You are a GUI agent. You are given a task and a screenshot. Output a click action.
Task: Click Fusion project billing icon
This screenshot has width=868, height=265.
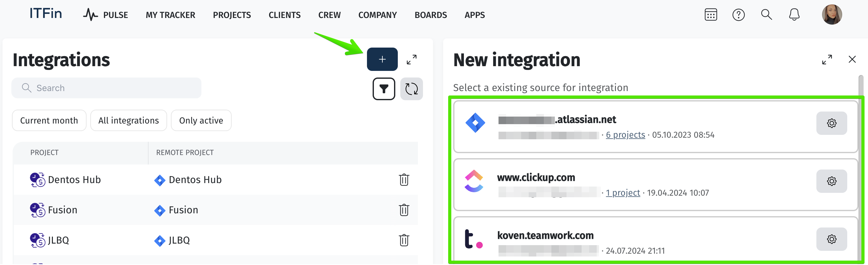point(37,210)
